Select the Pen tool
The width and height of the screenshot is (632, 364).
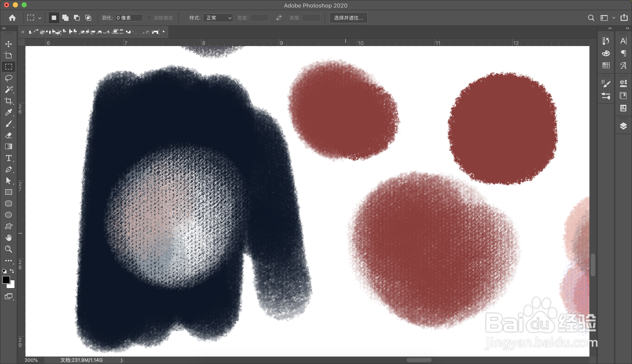pyautogui.click(x=9, y=169)
